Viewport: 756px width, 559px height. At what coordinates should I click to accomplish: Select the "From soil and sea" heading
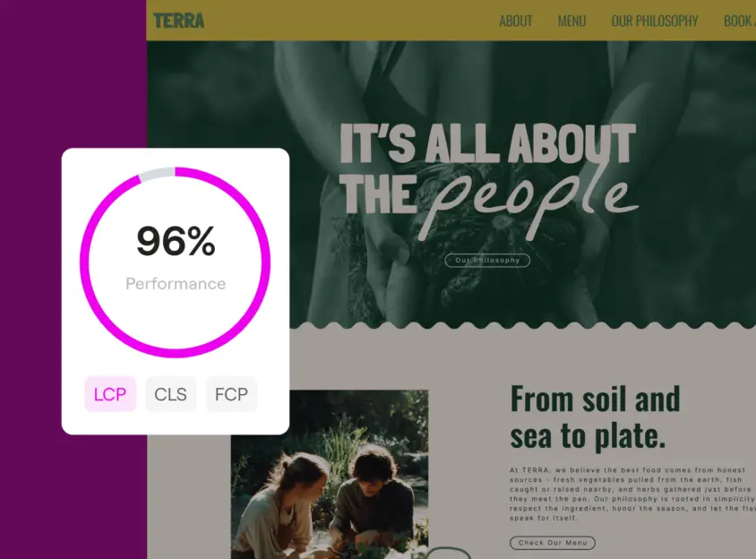coord(595,417)
